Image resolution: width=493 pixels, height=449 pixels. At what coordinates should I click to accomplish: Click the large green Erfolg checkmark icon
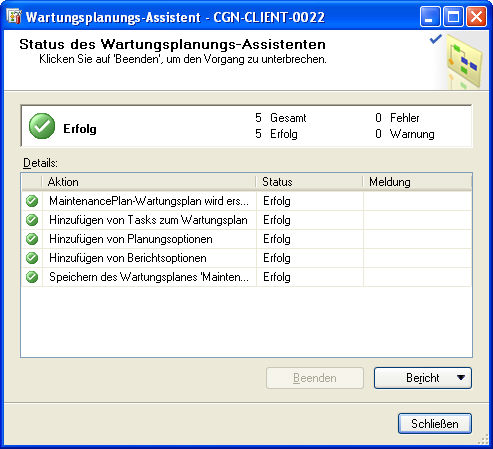click(x=42, y=126)
